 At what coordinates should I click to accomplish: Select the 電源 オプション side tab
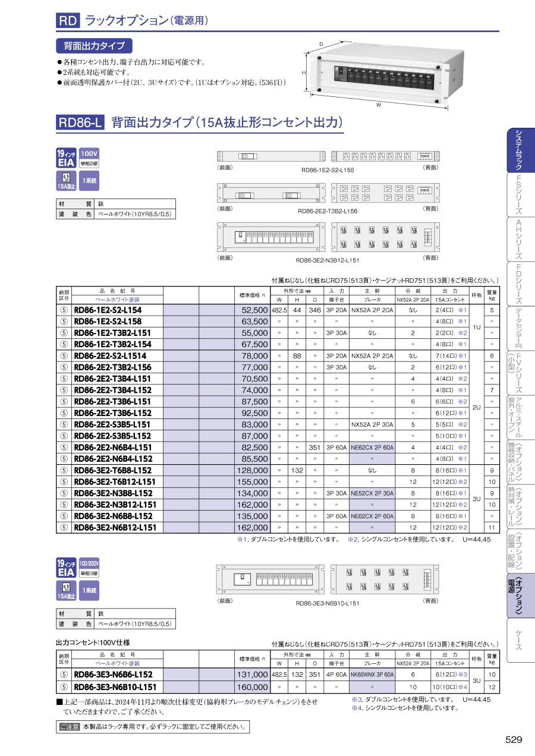pos(519,595)
